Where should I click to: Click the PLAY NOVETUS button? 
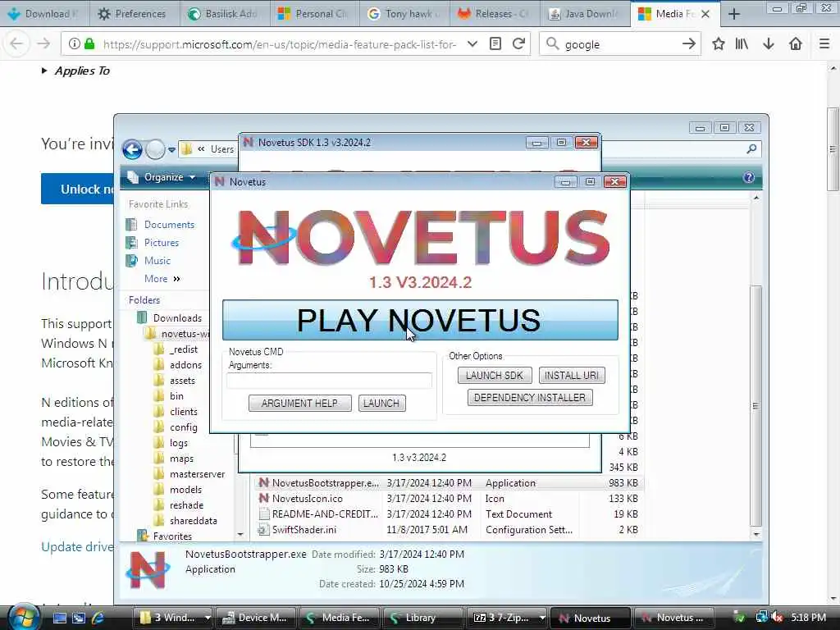tap(420, 320)
